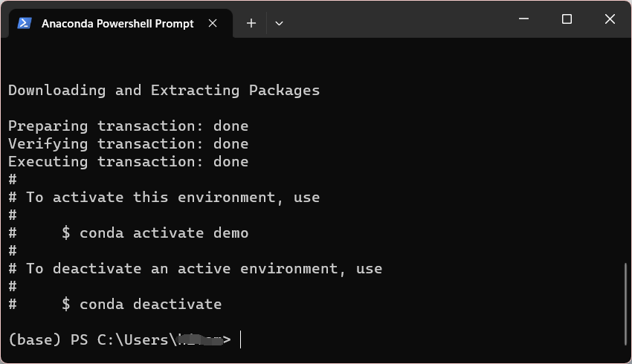The height and width of the screenshot is (364, 632).
Task: Click the PowerShell icon in the tab
Action: tap(24, 23)
